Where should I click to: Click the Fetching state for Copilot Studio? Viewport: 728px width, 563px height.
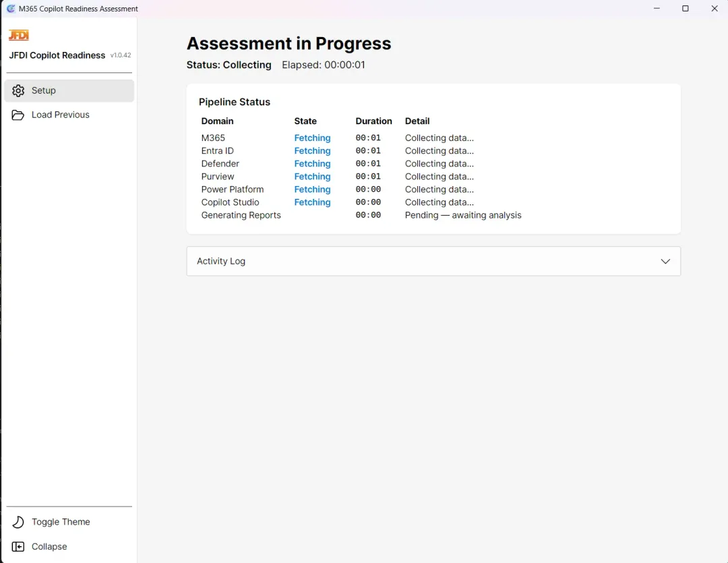313,202
